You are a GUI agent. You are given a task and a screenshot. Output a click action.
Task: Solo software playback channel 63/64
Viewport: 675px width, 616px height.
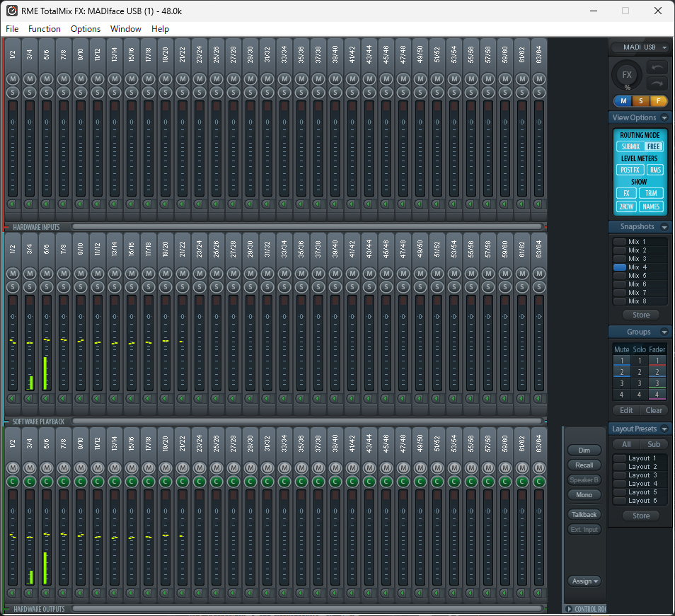point(539,287)
